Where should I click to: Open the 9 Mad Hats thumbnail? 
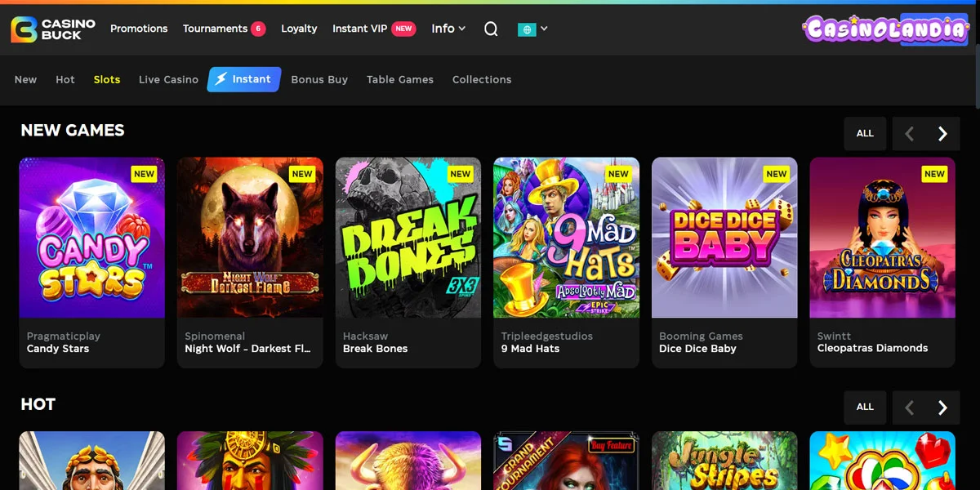566,238
